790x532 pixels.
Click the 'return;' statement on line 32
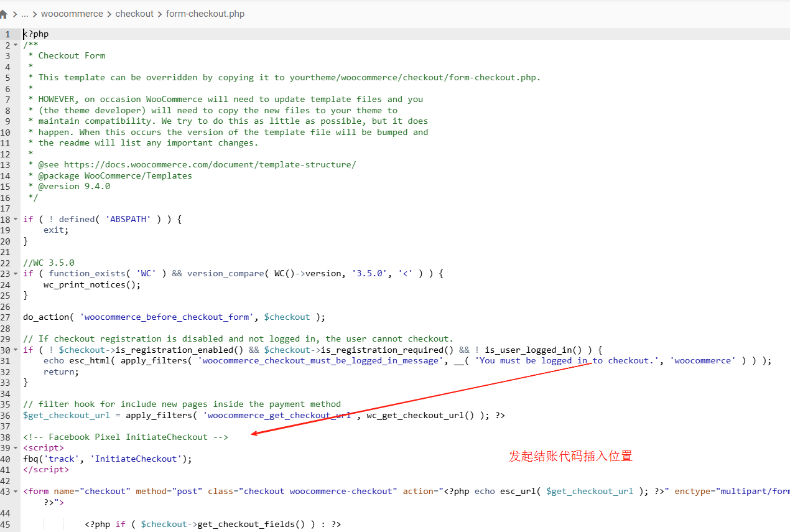point(61,371)
